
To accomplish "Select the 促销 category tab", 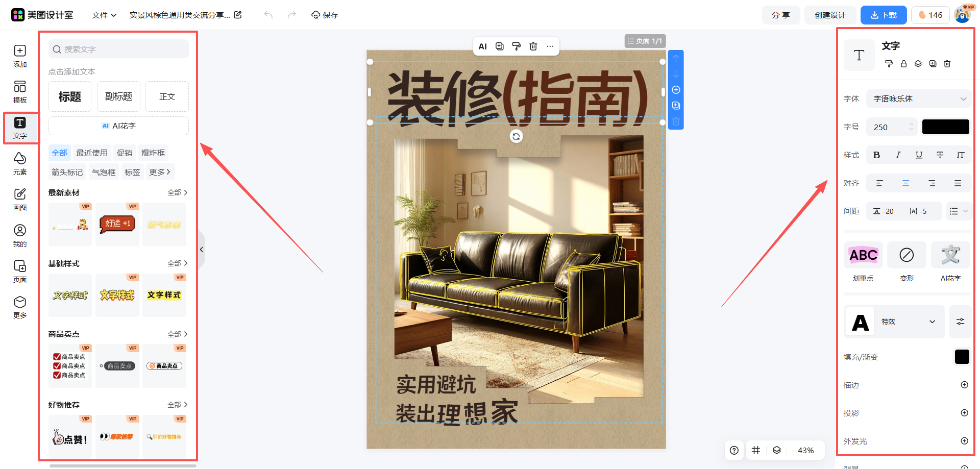I will tap(124, 153).
